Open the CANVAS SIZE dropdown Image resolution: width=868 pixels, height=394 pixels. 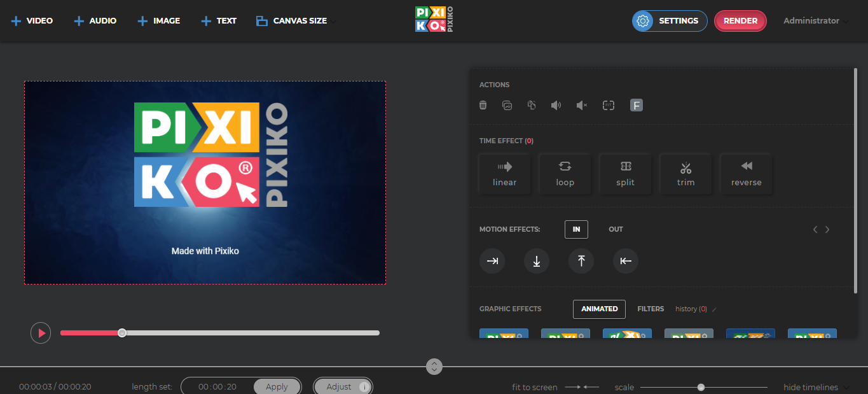click(x=296, y=21)
